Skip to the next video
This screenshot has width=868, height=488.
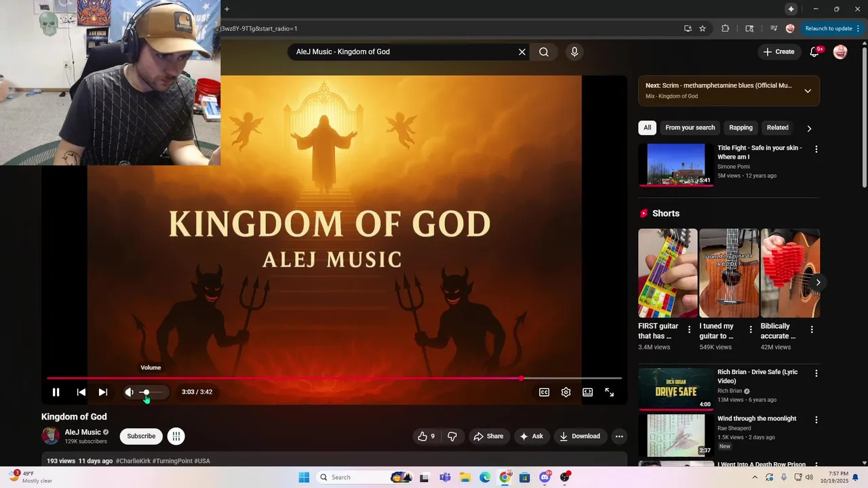(103, 392)
